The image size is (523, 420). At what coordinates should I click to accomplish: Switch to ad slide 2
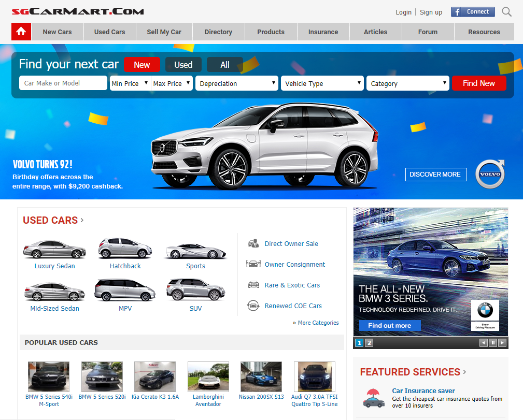tap(369, 343)
